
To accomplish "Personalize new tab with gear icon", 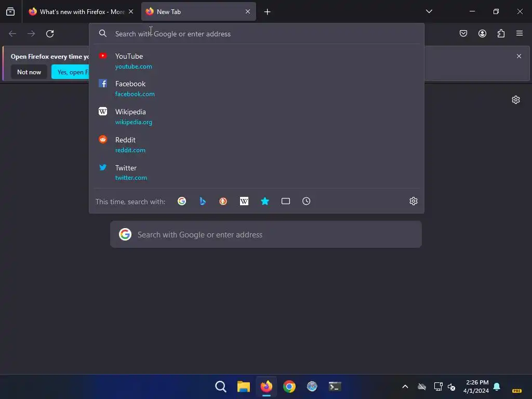I will 516,100.
